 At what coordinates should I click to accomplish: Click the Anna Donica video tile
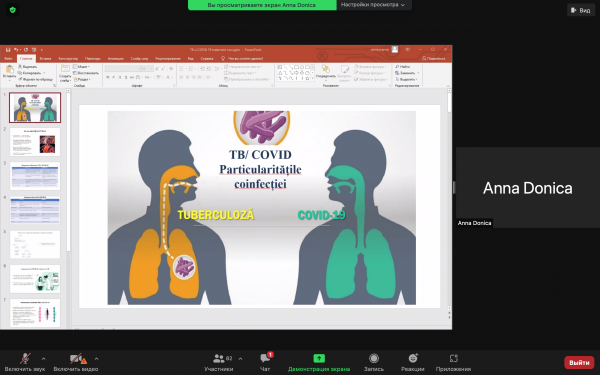click(x=528, y=188)
